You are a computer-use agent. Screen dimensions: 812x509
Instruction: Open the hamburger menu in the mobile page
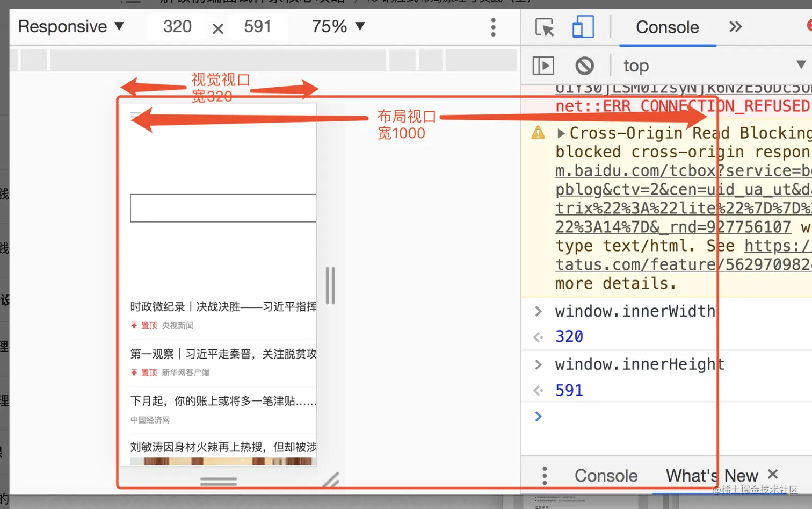tap(135, 116)
